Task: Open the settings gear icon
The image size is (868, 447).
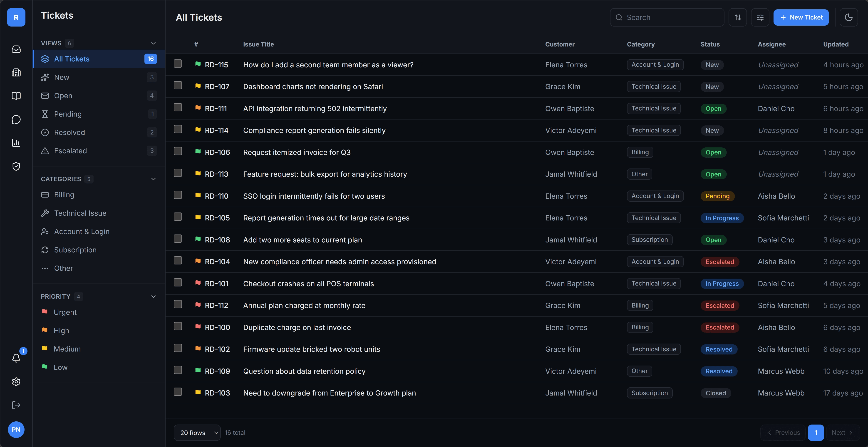Action: click(16, 382)
